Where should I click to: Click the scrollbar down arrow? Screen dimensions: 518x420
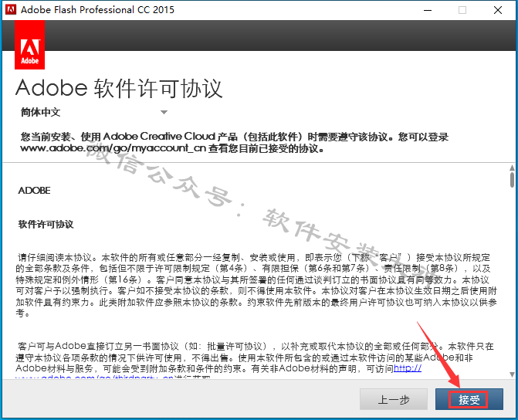[512, 374]
